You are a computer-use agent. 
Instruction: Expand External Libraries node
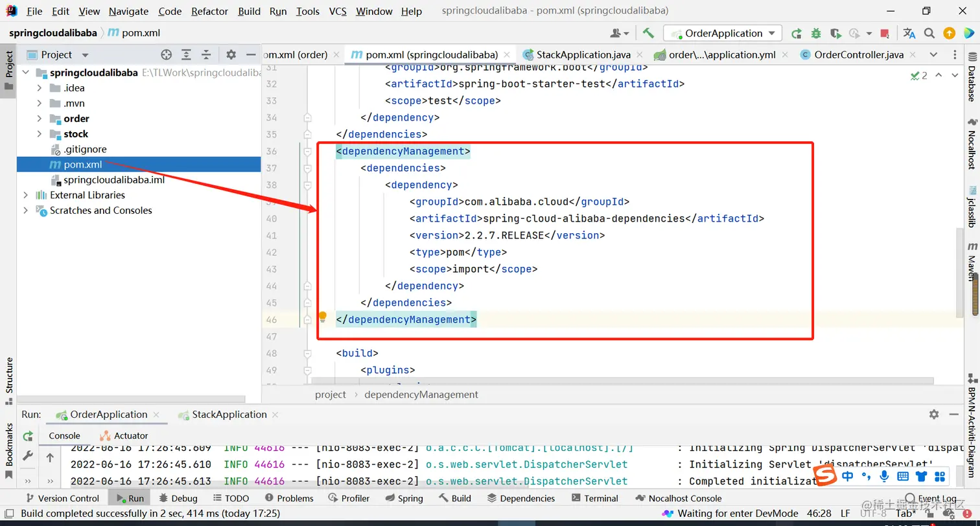point(26,195)
